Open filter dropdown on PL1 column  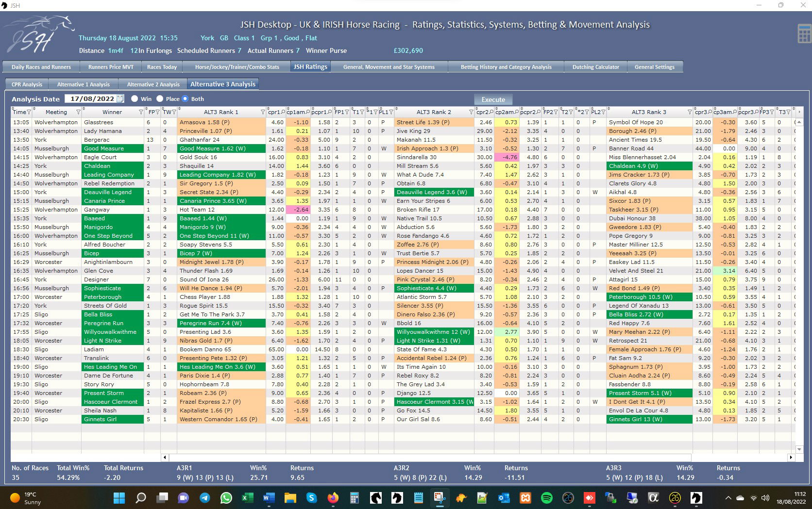pyautogui.click(x=390, y=112)
